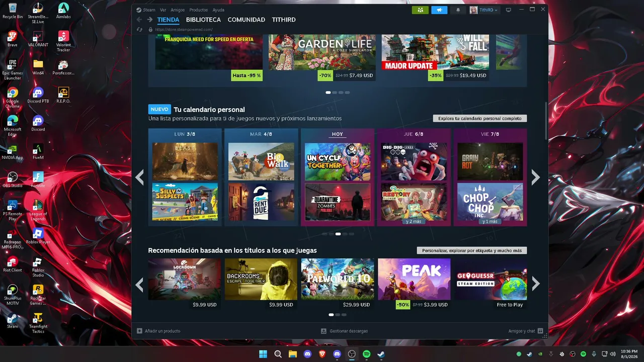Open Silly Suspects in Monday's calendar

185,202
